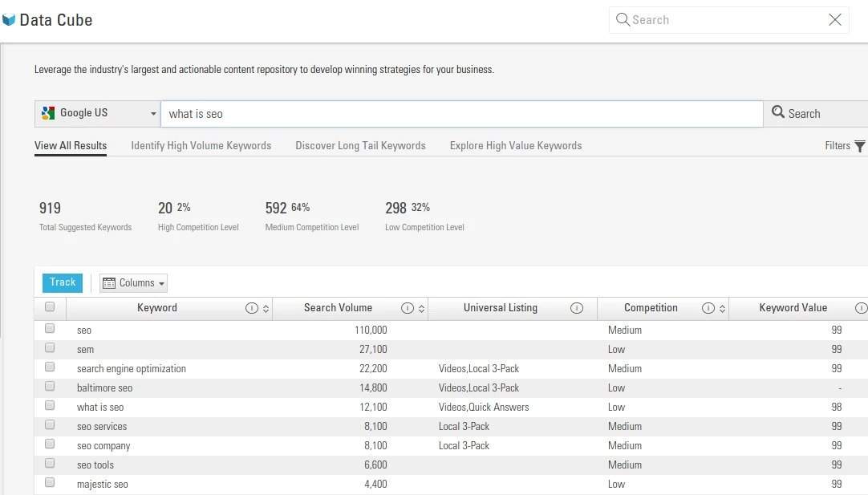Click the sort arrows next to Keyword
Screen dimensions: 868x495
(265, 307)
